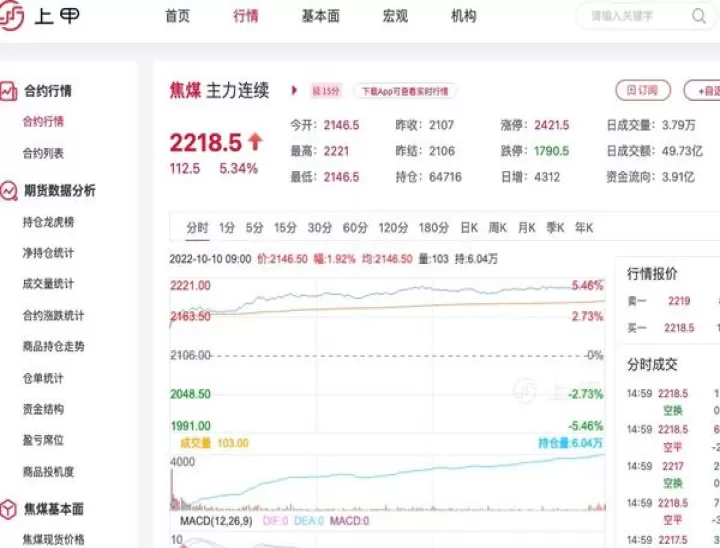
Task: Switch to the 季K chart tab
Action: (555, 228)
